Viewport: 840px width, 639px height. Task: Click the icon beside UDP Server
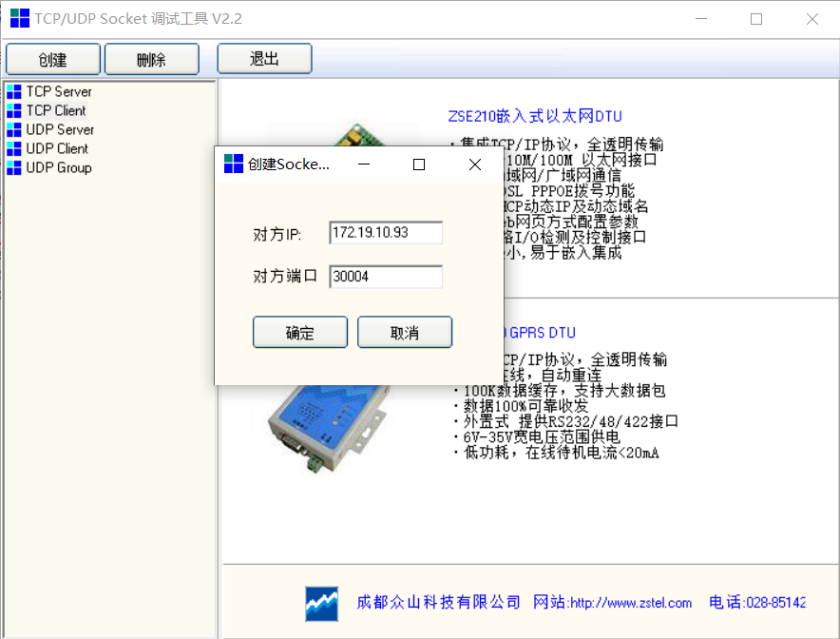[14, 129]
